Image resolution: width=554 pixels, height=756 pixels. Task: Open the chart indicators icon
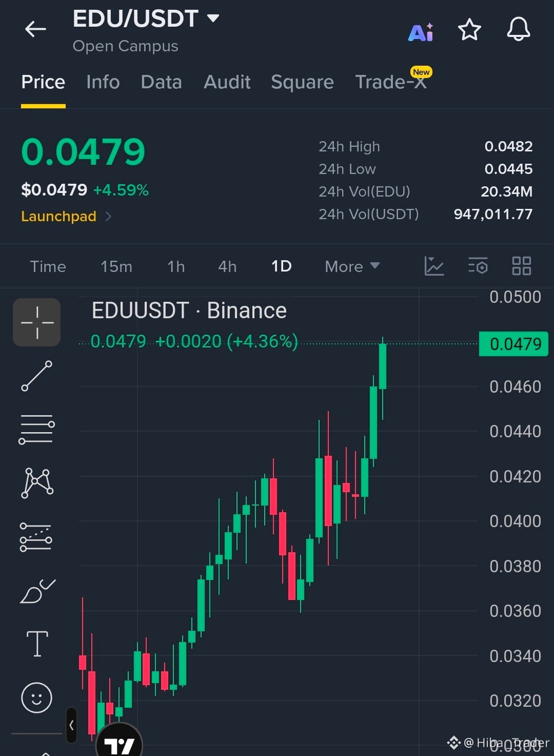point(434,266)
